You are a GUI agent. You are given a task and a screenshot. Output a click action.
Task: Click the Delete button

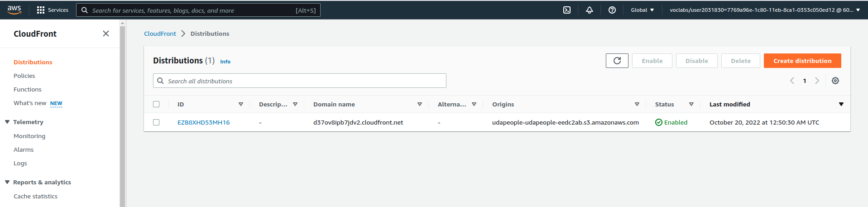741,61
